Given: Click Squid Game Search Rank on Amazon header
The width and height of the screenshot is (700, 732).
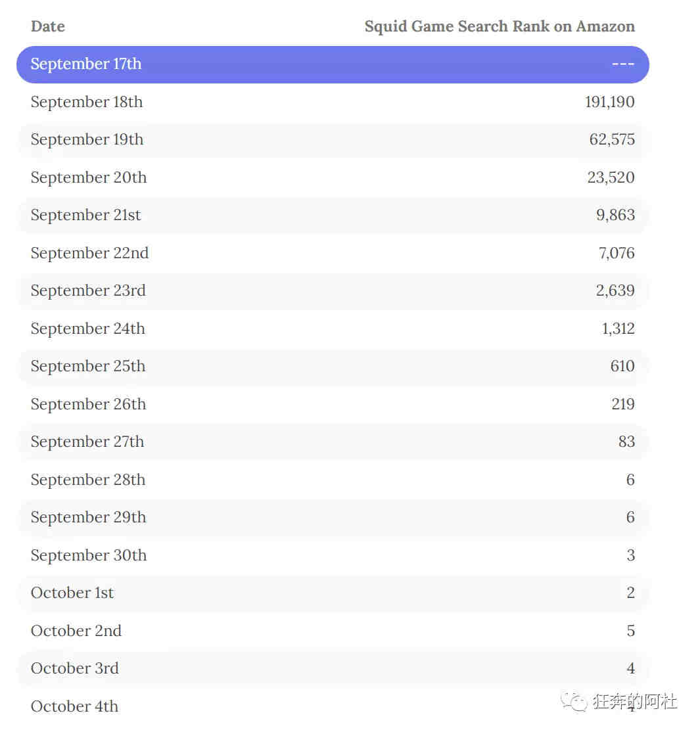Looking at the screenshot, I should (499, 26).
